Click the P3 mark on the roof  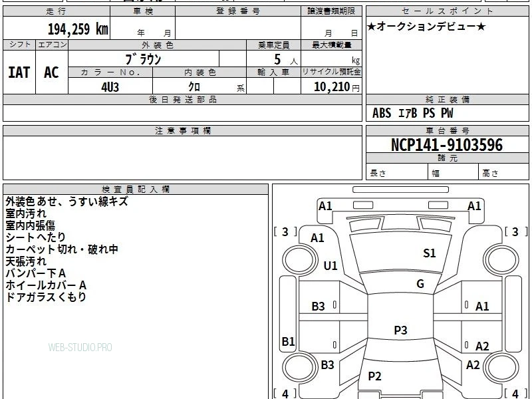(x=400, y=330)
